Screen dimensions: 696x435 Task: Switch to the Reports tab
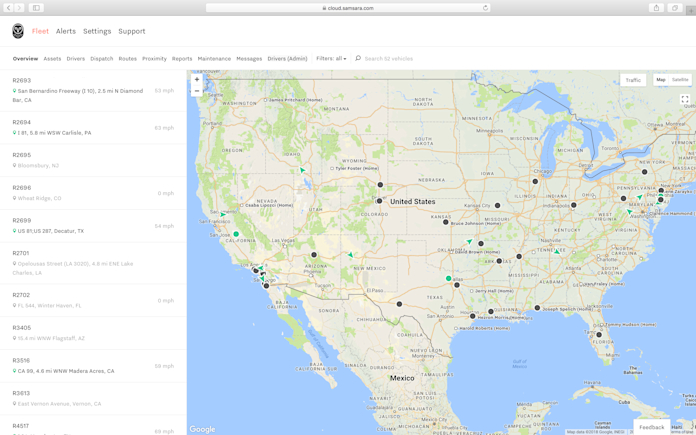tap(182, 59)
